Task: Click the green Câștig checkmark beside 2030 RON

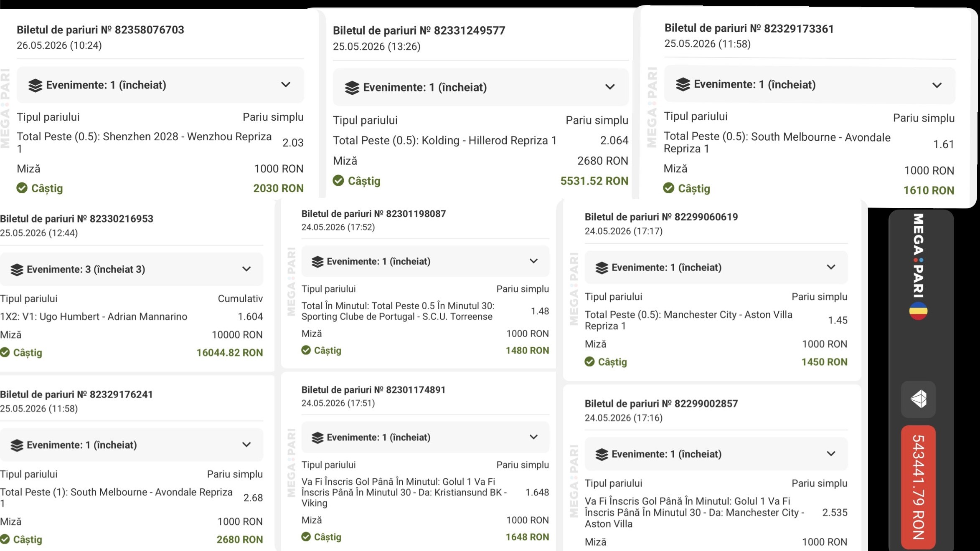Action: 22,188
